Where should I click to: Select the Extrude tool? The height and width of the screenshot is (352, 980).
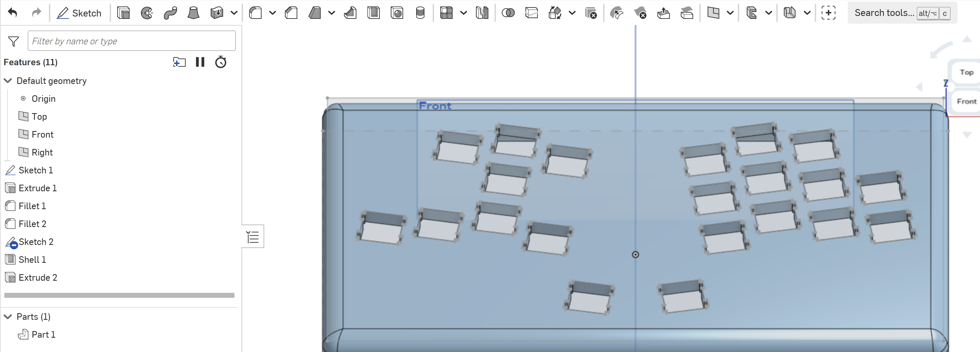pos(124,13)
